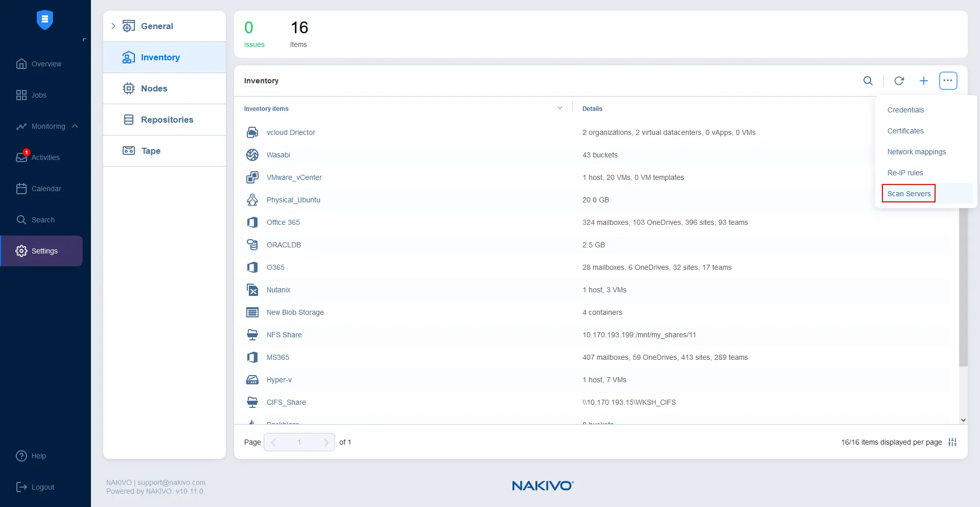Screen dimensions: 980x507
Task: Click the Nutanix item icon
Action: coord(252,290)
